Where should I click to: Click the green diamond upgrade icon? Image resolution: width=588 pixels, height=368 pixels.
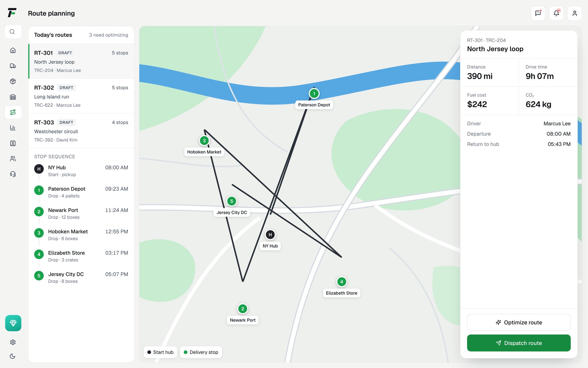coord(13,323)
